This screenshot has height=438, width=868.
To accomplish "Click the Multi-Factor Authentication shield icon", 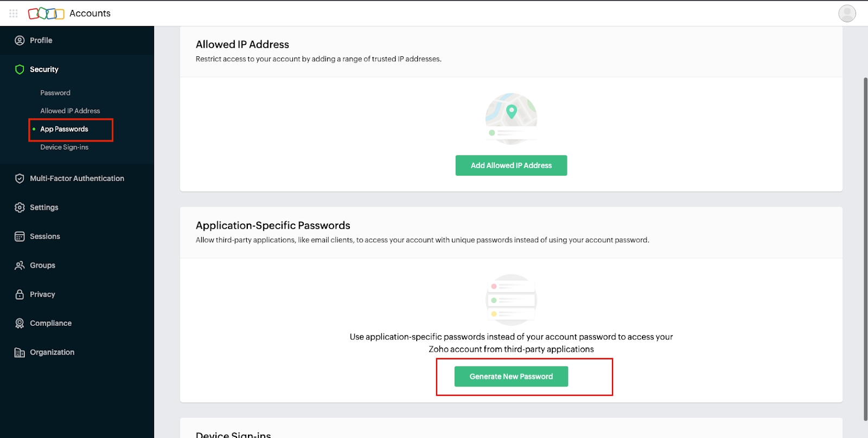I will (20, 178).
